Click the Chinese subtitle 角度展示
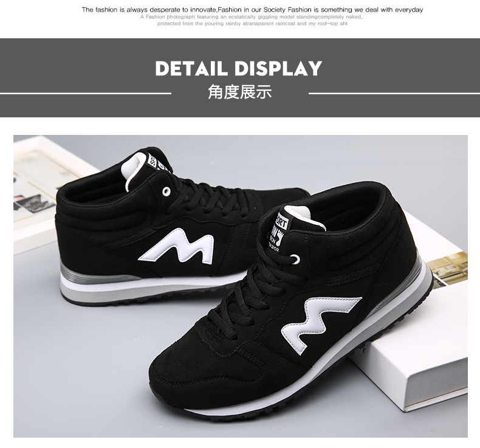This screenshot has height=448, width=480. click(x=239, y=92)
